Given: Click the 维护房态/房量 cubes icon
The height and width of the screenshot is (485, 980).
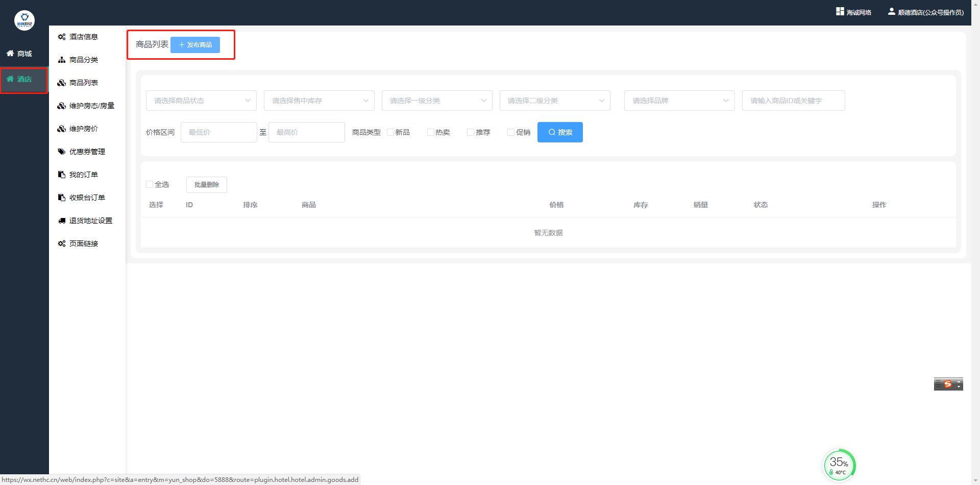Looking at the screenshot, I should click(62, 106).
